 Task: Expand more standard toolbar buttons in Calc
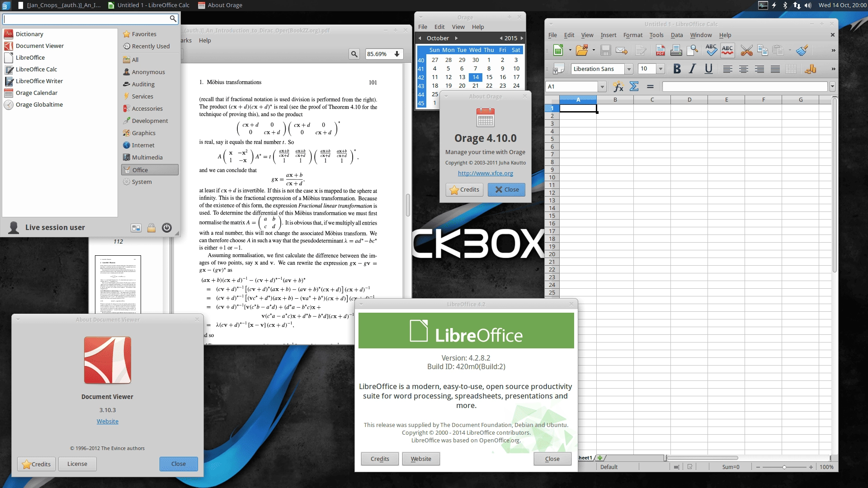[x=833, y=51]
